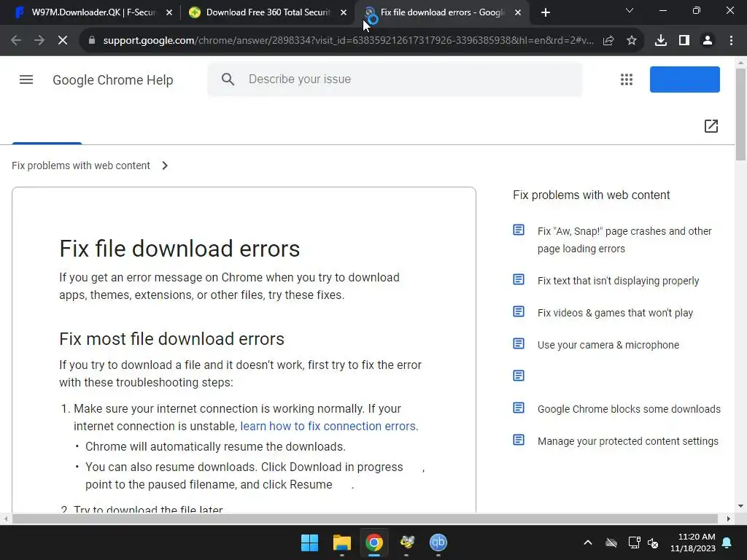Viewport: 747px width, 560px height.
Task: Open Fix videos & games that won't play
Action: 615,313
